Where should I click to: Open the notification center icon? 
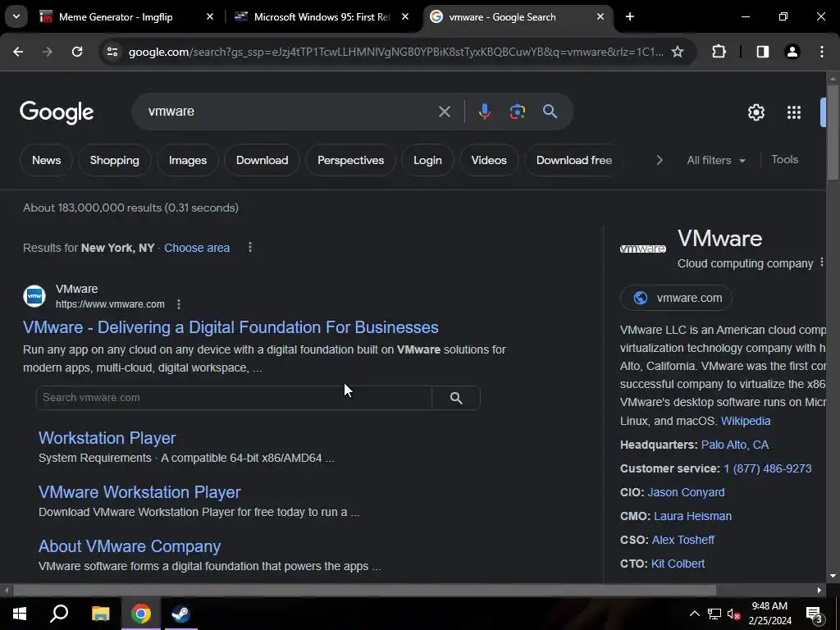pyautogui.click(x=815, y=614)
